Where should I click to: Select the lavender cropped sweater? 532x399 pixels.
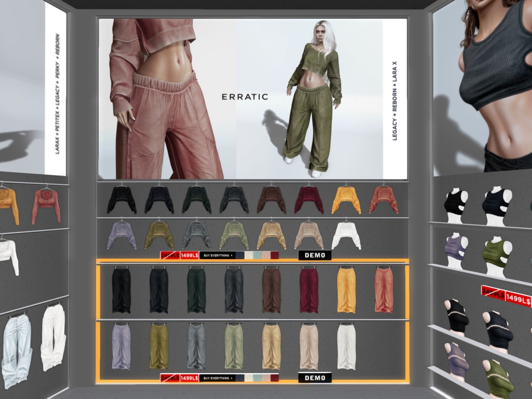tap(122, 235)
